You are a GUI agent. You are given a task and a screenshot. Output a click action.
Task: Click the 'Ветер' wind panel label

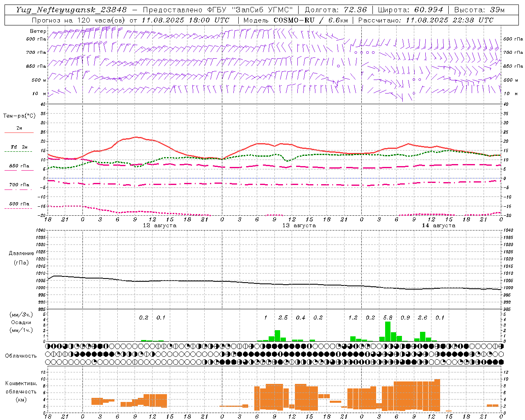tap(38, 31)
